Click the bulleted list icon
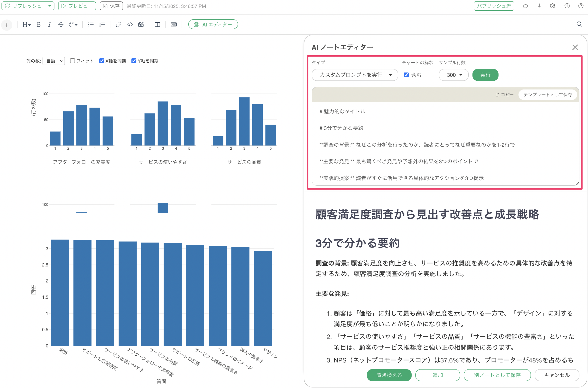588x388 pixels. coord(91,24)
